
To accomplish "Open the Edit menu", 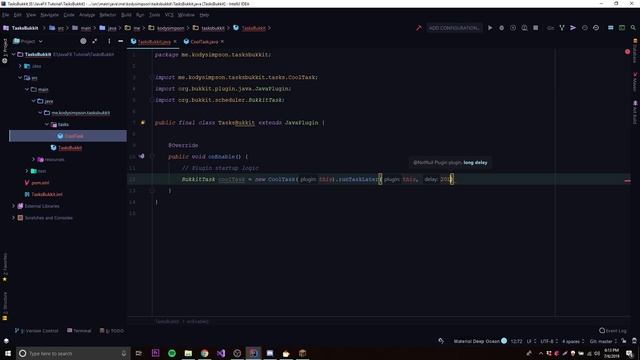I will pos(18,15).
